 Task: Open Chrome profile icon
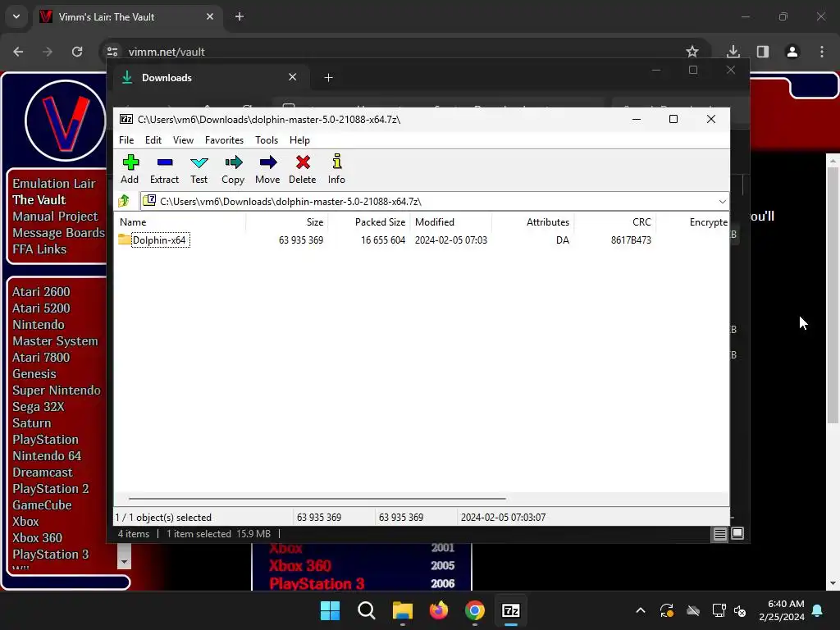point(792,52)
